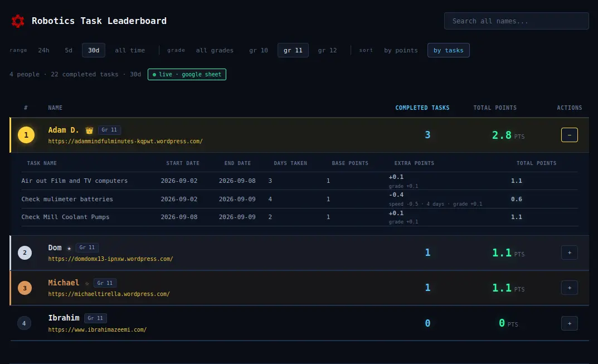
Task: Click Adam D.'s 2.8 PTS total
Action: click(508, 135)
